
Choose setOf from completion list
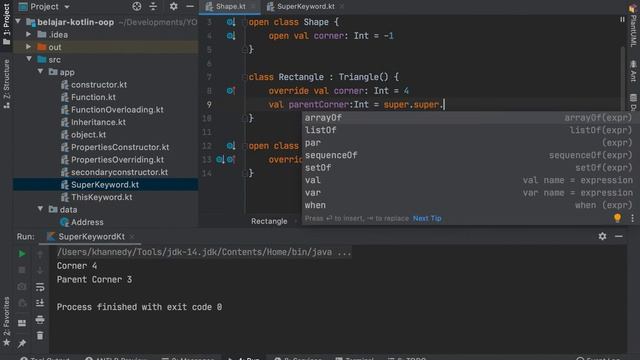(x=469, y=168)
